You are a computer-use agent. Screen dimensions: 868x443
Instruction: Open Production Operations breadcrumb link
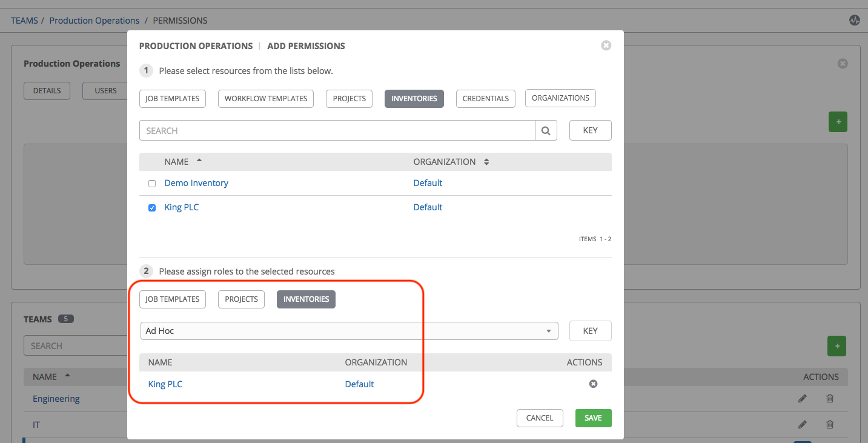(94, 21)
